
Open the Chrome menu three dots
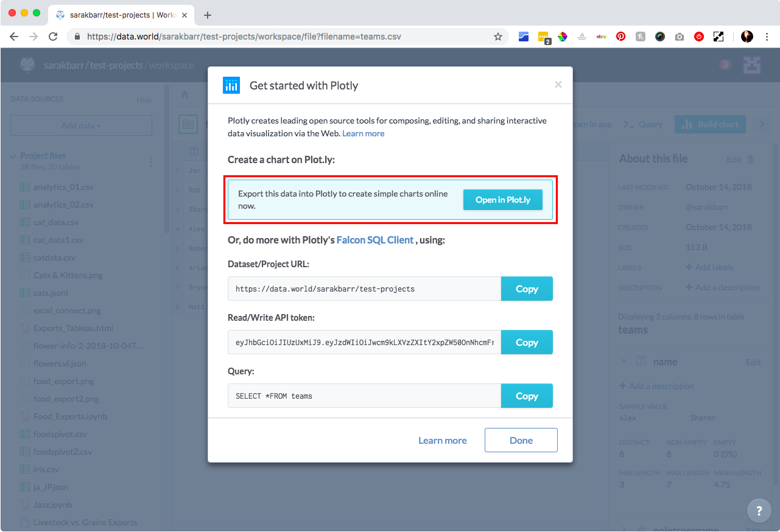[767, 37]
